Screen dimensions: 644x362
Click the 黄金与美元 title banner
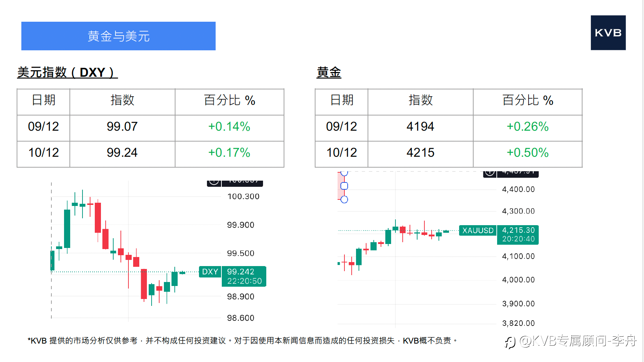pos(118,36)
